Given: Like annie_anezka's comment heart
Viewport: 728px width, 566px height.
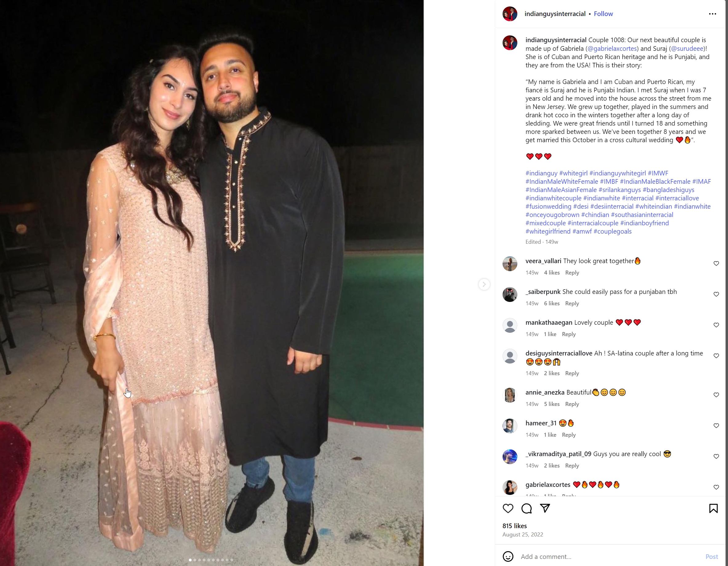Looking at the screenshot, I should click(716, 395).
